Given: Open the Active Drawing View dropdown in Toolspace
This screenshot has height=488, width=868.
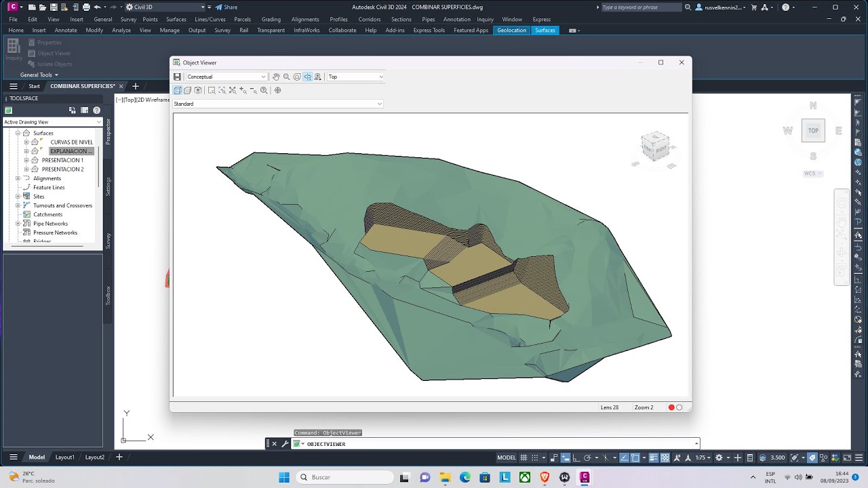Looking at the screenshot, I should [53, 122].
